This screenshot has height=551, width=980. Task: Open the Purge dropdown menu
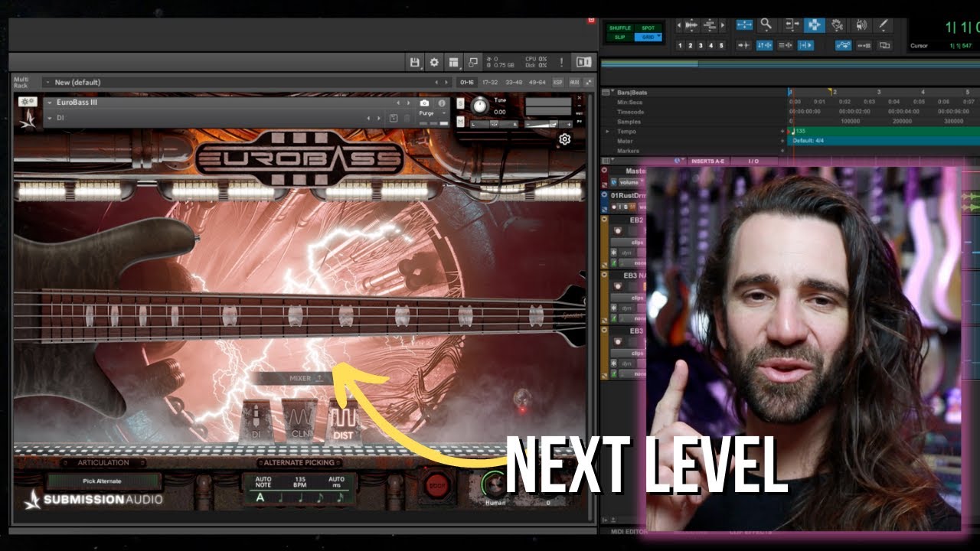click(x=432, y=113)
